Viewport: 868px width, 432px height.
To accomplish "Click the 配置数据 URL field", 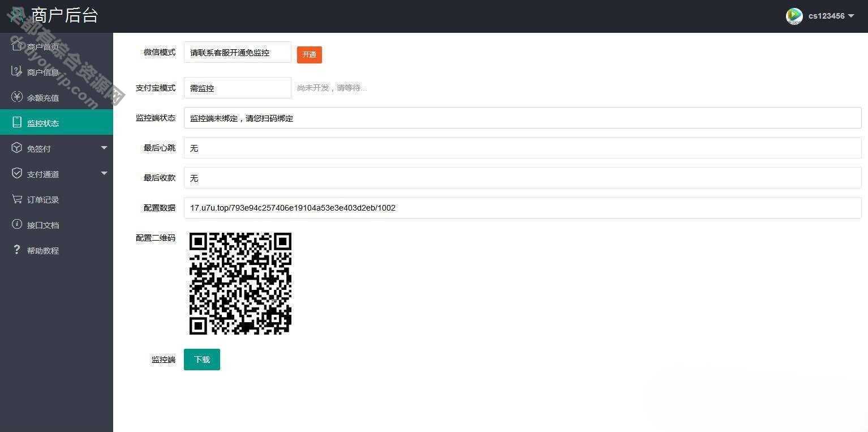I will 522,208.
